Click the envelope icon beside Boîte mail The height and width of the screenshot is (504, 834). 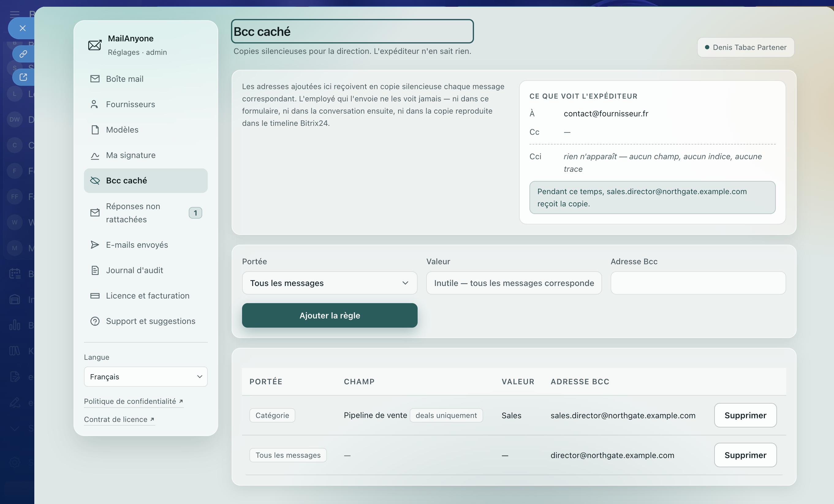click(95, 79)
